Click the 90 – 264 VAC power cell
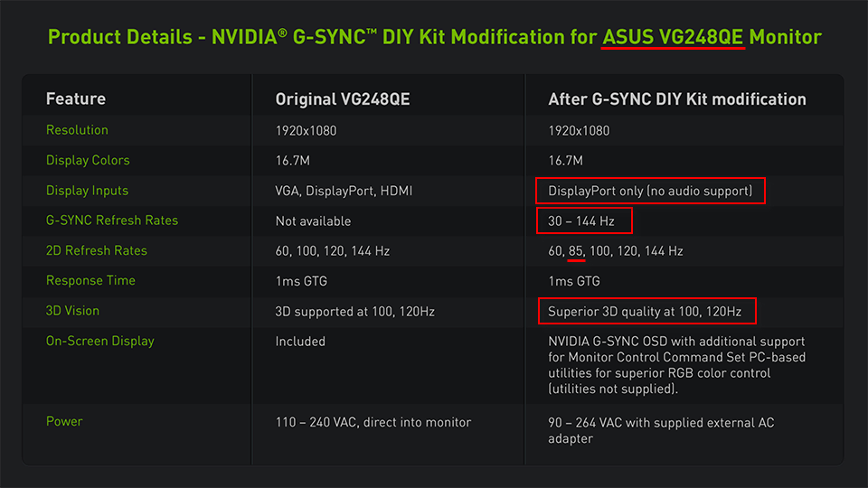Screen dimensions: 868x488 click(661, 430)
